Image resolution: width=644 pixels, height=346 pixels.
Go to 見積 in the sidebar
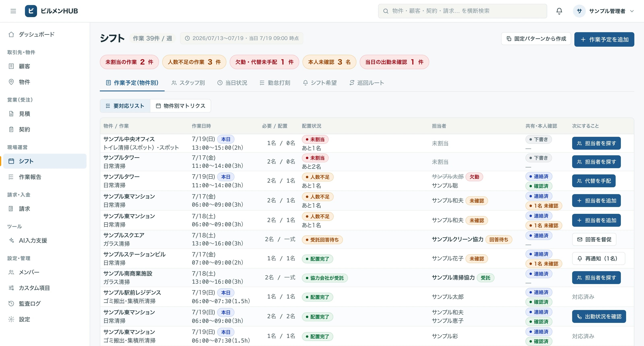[x=45, y=114]
